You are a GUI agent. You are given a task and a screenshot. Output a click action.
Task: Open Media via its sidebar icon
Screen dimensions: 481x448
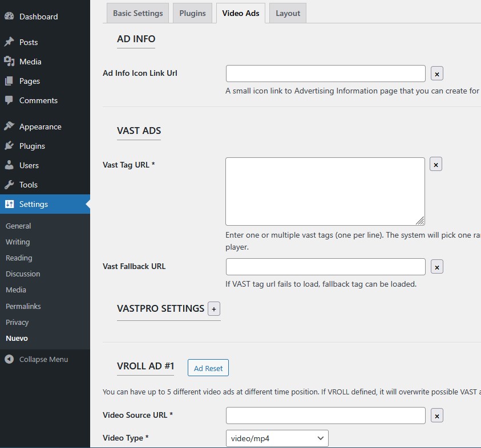coord(9,62)
